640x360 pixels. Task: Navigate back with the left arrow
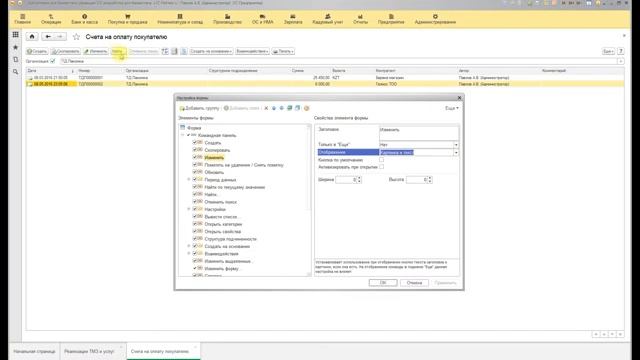tap(48, 37)
